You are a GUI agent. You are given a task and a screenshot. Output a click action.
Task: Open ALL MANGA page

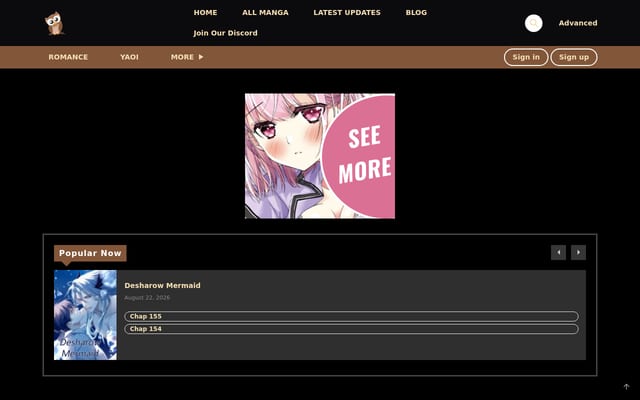[x=265, y=13]
